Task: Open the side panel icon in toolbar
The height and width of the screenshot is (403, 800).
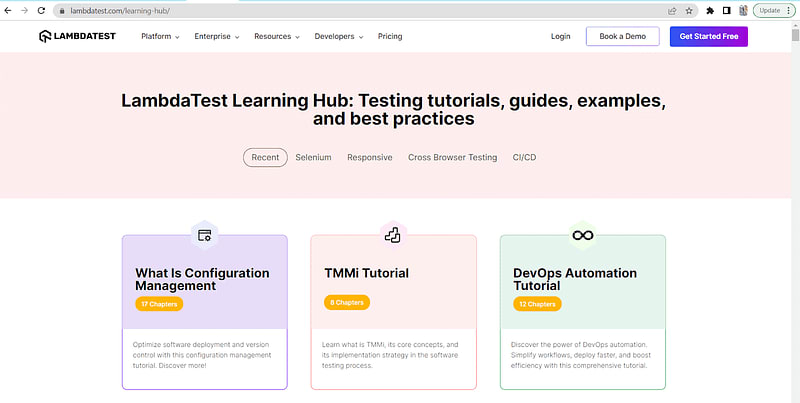Action: click(x=727, y=11)
